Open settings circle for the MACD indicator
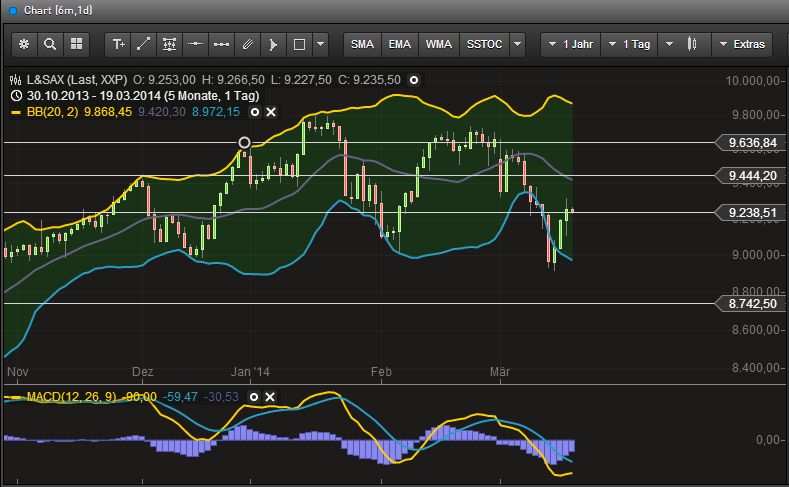This screenshot has width=789, height=487. tap(254, 397)
